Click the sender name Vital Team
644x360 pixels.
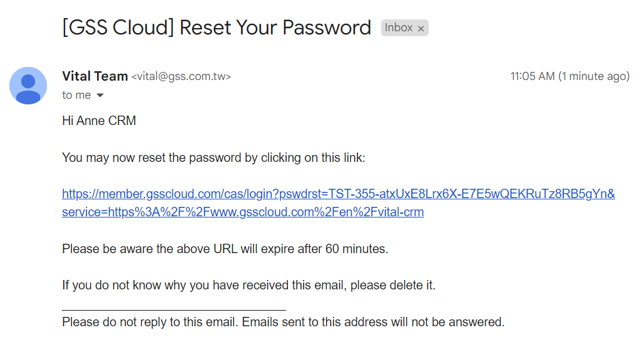click(95, 76)
